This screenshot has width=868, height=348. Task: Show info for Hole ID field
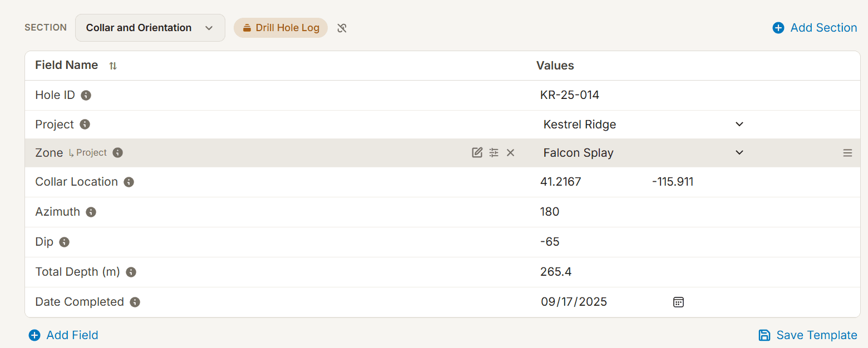86,95
